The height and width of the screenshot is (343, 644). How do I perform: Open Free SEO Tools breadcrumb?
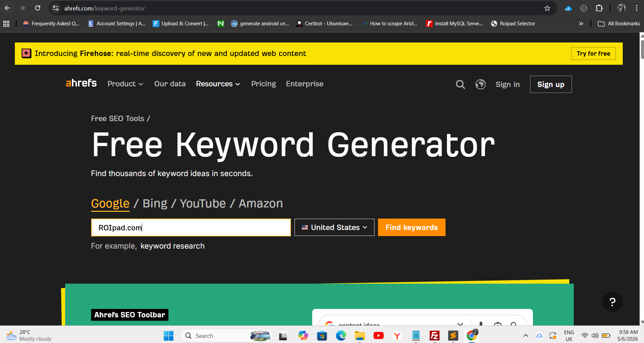117,118
